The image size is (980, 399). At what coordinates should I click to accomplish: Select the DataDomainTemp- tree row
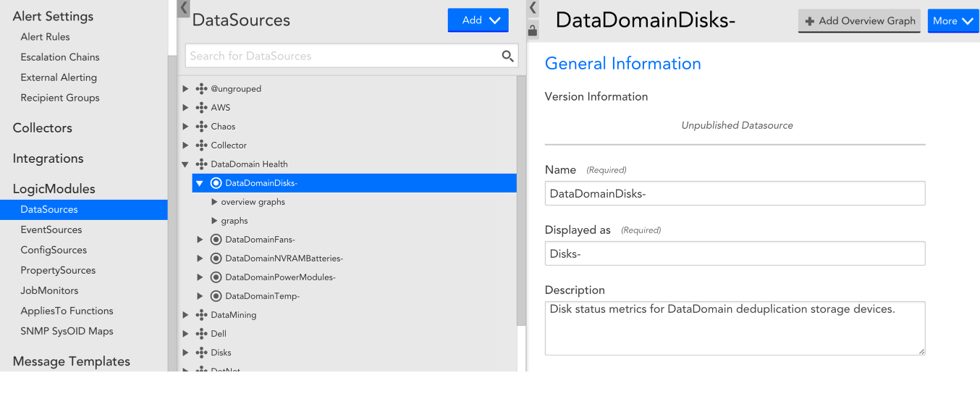pyautogui.click(x=355, y=295)
